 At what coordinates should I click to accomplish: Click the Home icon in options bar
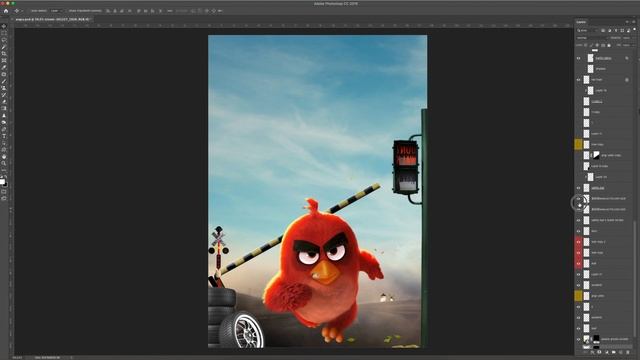coord(6,11)
